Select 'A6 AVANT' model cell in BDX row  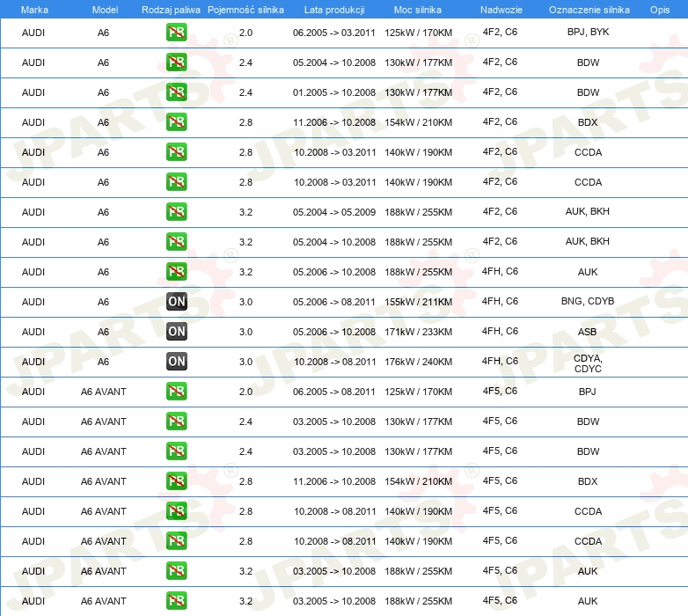pos(104,481)
